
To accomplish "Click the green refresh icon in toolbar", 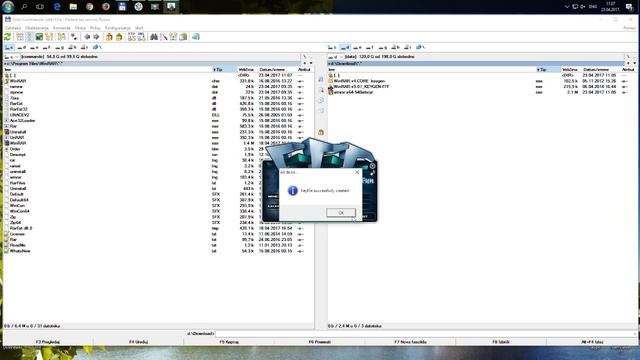I will [x=7, y=37].
